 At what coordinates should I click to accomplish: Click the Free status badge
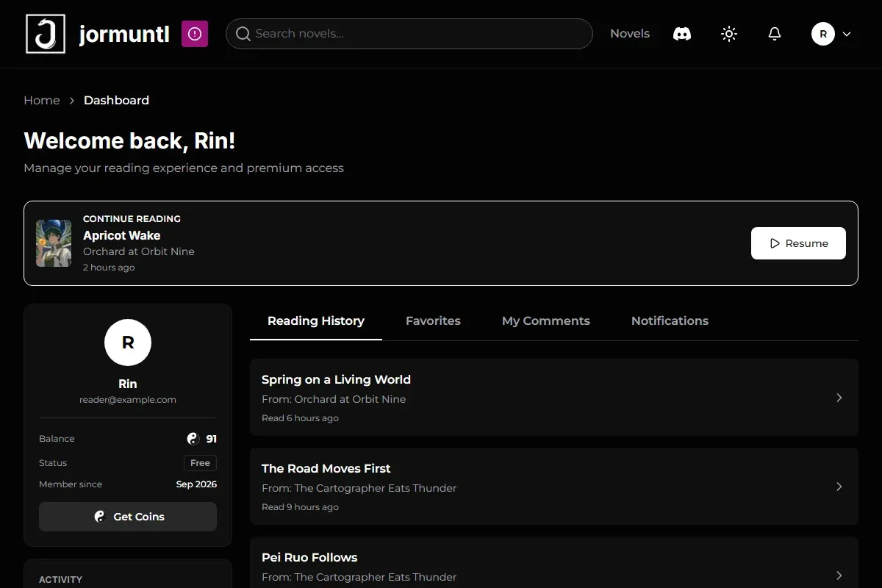tap(200, 463)
